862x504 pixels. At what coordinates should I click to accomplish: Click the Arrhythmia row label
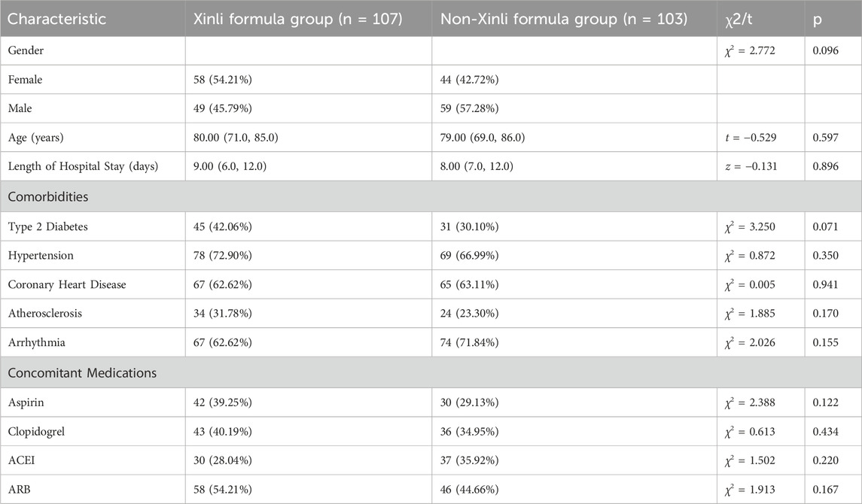(39, 343)
